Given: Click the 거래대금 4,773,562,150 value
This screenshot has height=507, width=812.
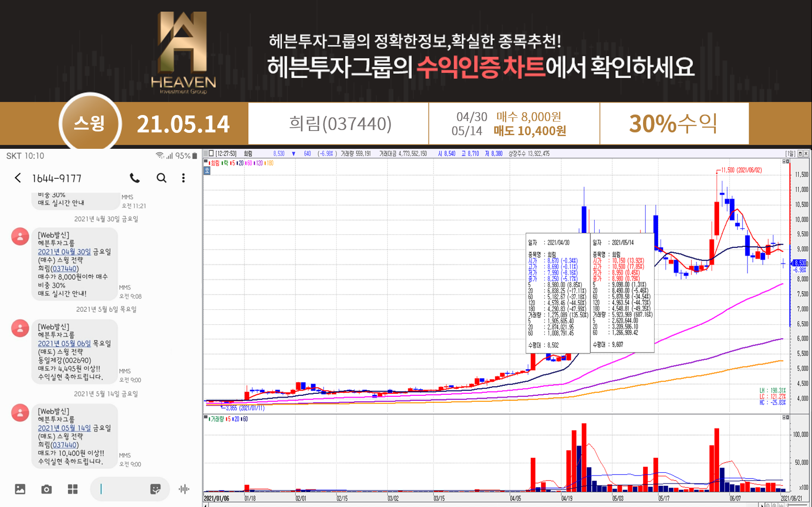Looking at the screenshot, I should (403, 154).
